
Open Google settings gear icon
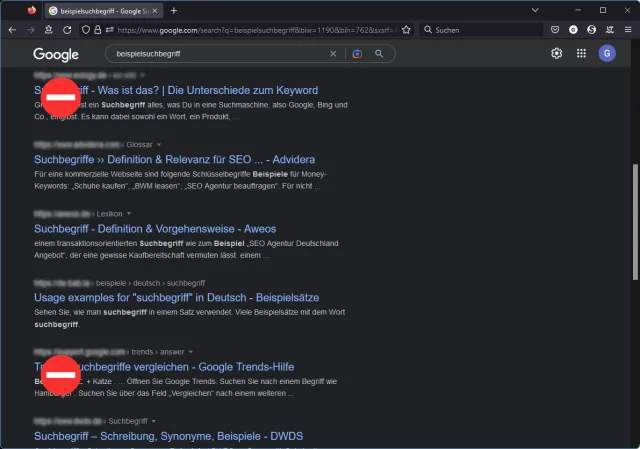point(557,54)
